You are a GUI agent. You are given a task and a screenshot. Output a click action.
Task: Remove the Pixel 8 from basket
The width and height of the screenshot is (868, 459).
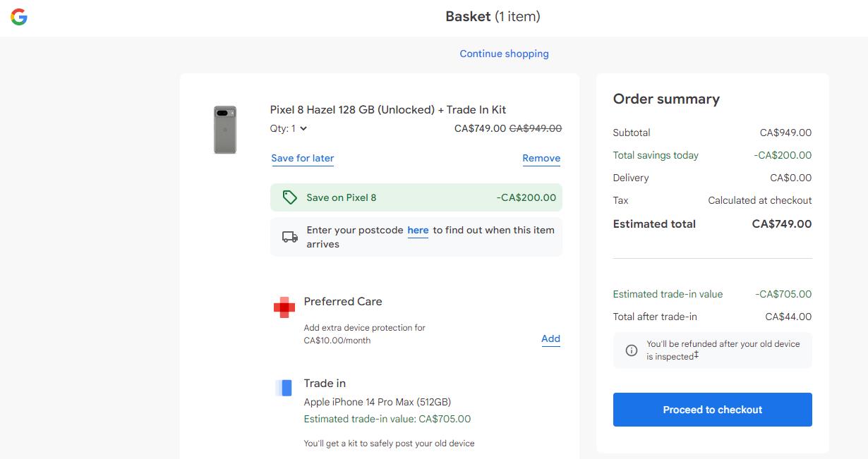pos(541,158)
